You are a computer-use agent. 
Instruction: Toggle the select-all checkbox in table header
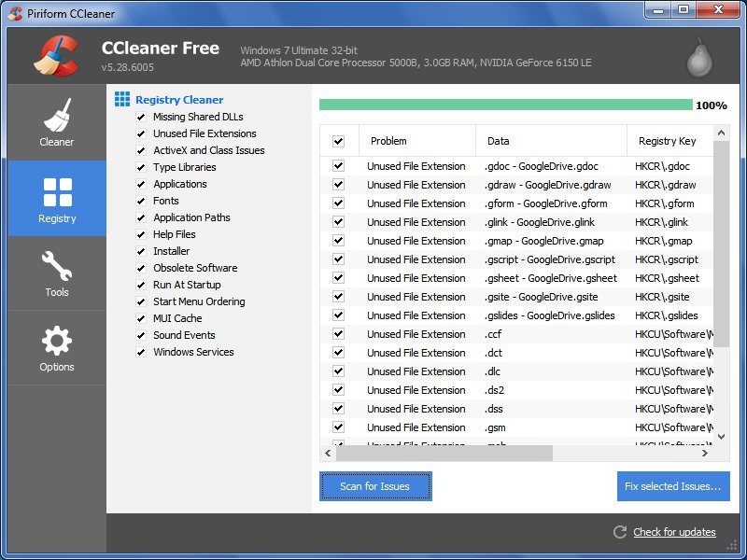tap(338, 141)
